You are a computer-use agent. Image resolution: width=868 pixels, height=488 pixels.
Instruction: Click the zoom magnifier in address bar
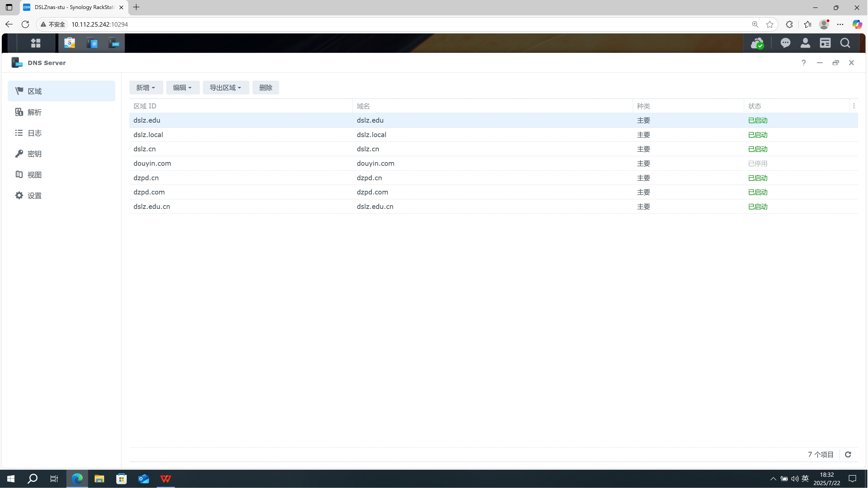coord(755,24)
